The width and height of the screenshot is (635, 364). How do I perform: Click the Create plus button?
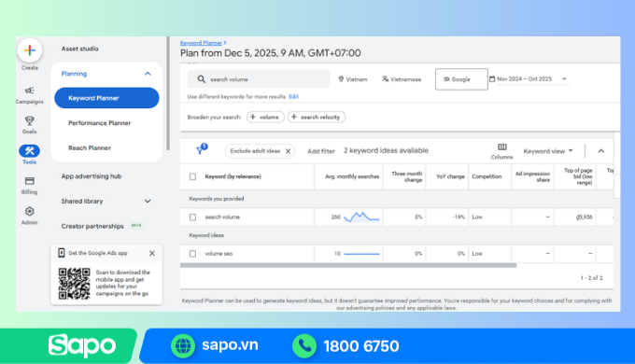pyautogui.click(x=30, y=50)
